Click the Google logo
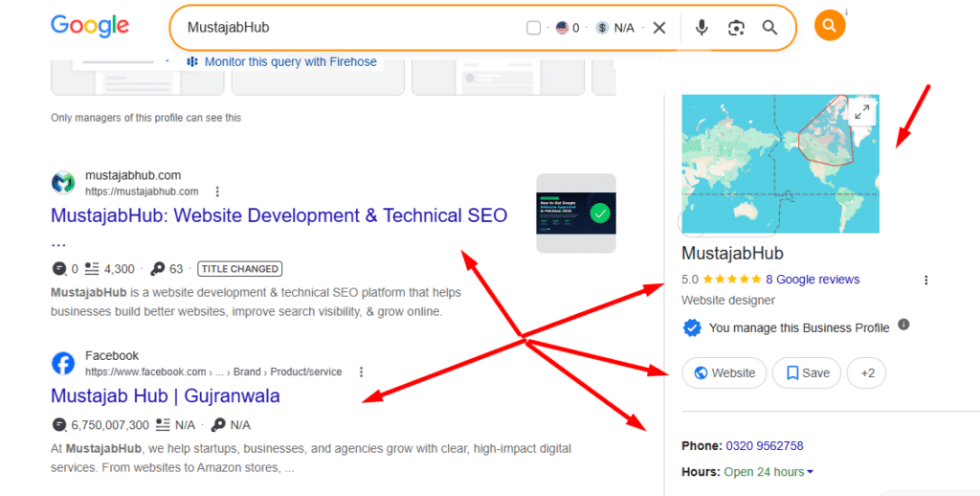This screenshot has width=980, height=496. click(90, 26)
